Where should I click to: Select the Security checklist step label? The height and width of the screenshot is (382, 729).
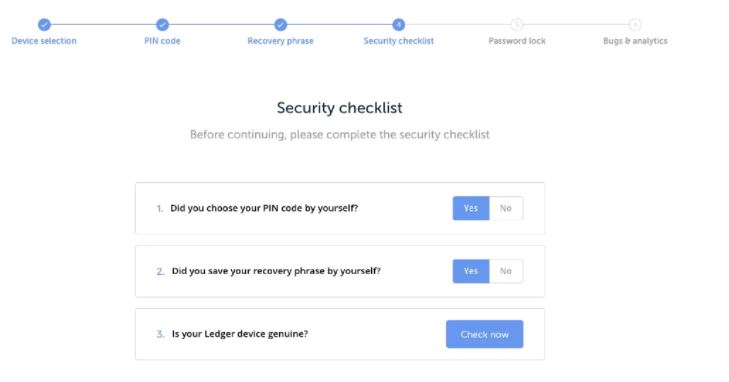click(398, 41)
